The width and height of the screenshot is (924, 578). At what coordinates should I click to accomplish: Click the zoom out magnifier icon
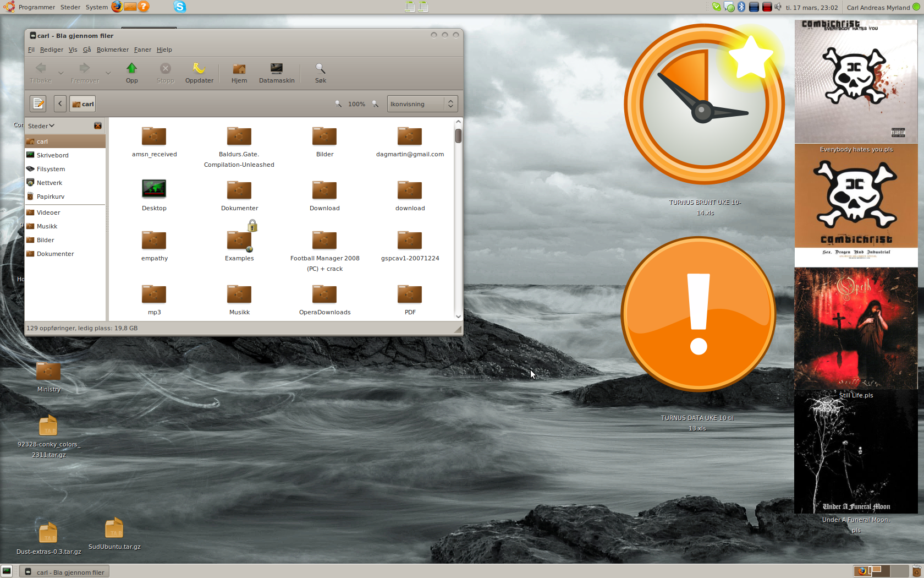[x=338, y=103]
